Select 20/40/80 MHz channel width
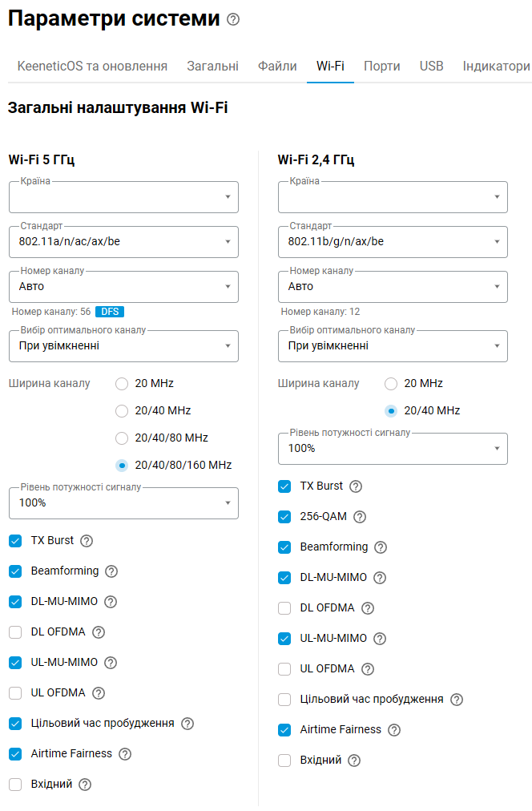 tap(122, 438)
